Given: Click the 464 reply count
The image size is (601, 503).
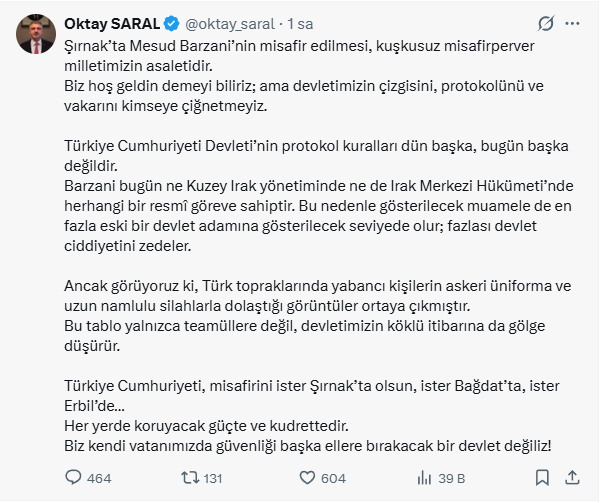Looking at the screenshot, I should [x=99, y=478].
